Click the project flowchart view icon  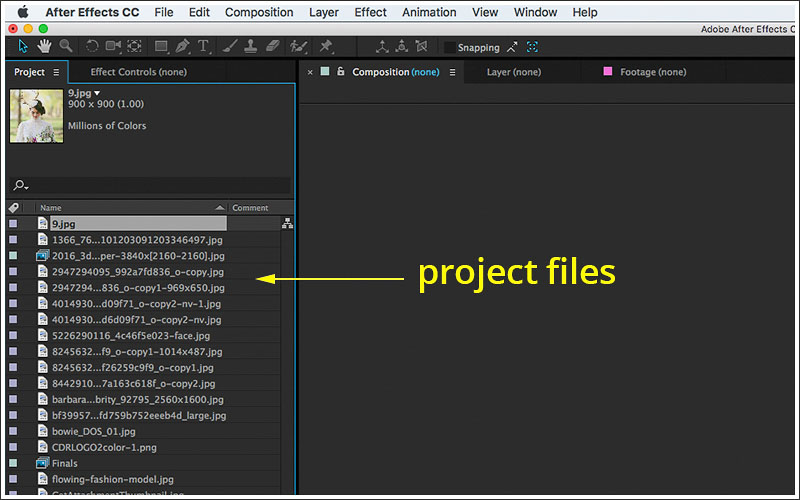(288, 223)
